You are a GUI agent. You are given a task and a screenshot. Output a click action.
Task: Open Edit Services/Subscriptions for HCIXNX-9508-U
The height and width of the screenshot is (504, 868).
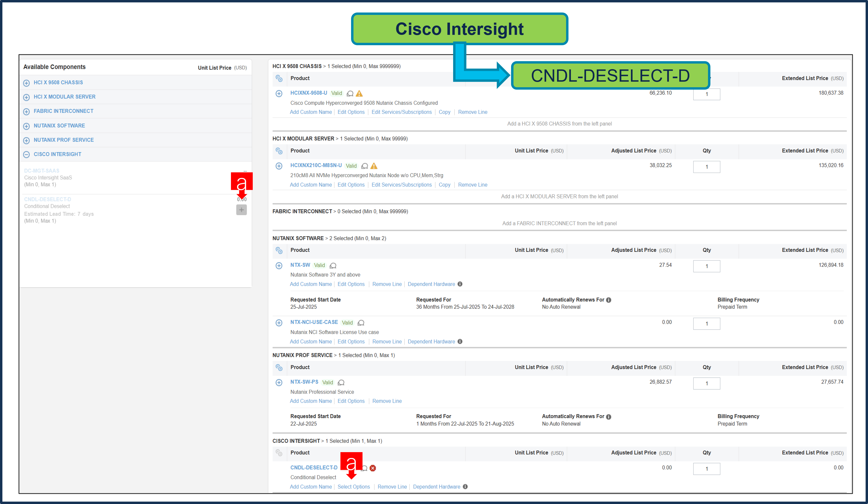[x=402, y=112]
